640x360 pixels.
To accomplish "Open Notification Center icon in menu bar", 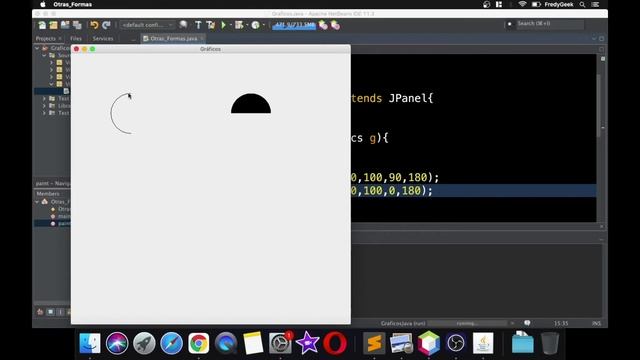I will click(x=596, y=4).
